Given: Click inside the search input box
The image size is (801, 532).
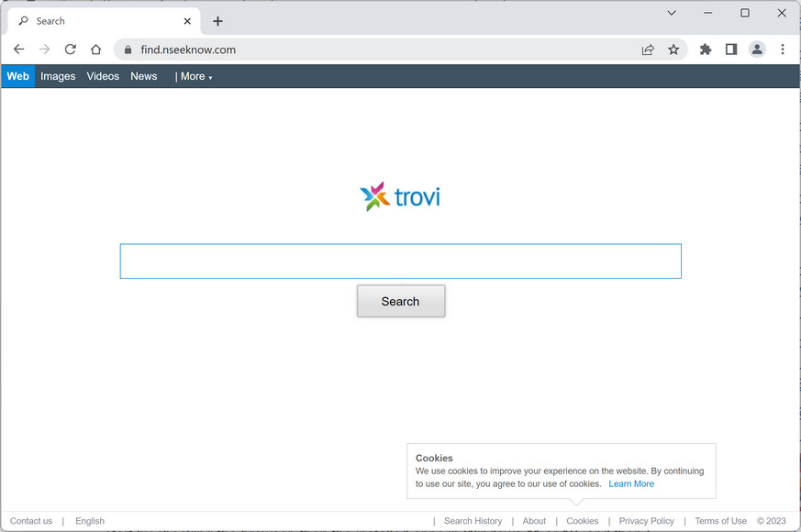Looking at the screenshot, I should tap(401, 260).
